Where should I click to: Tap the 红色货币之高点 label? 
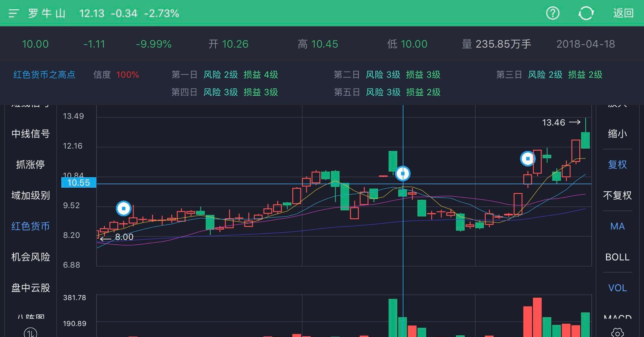point(44,75)
